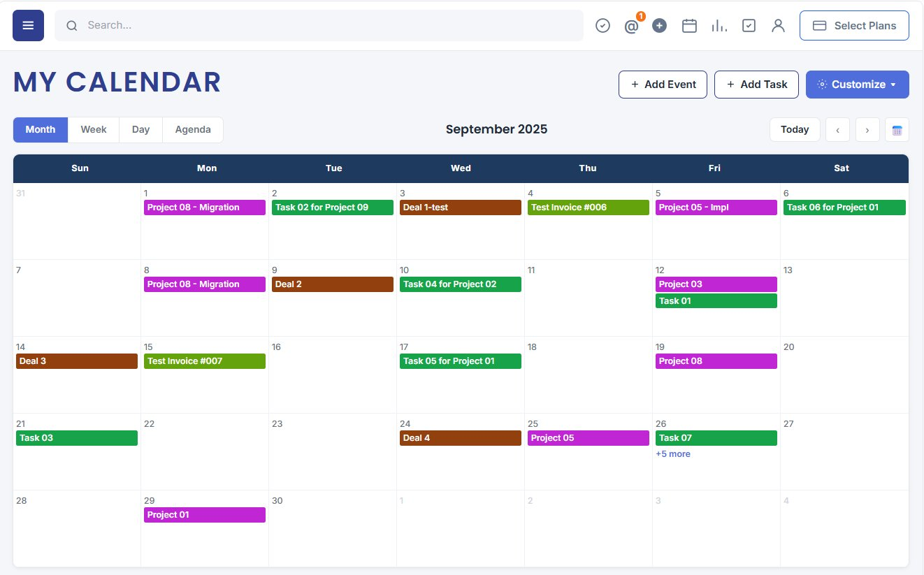The width and height of the screenshot is (924, 575).
Task: Select the date number 11
Action: (x=531, y=270)
